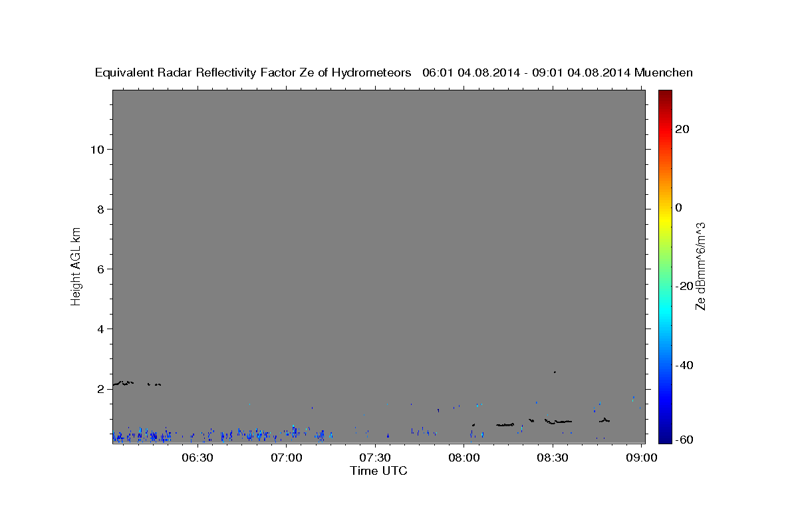Click the height tick label 2
Image resolution: width=798 pixels, height=532 pixels.
click(x=102, y=389)
